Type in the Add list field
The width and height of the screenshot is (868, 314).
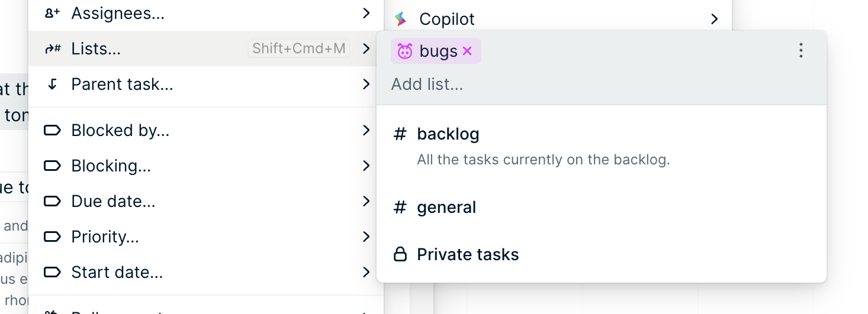[x=533, y=85]
